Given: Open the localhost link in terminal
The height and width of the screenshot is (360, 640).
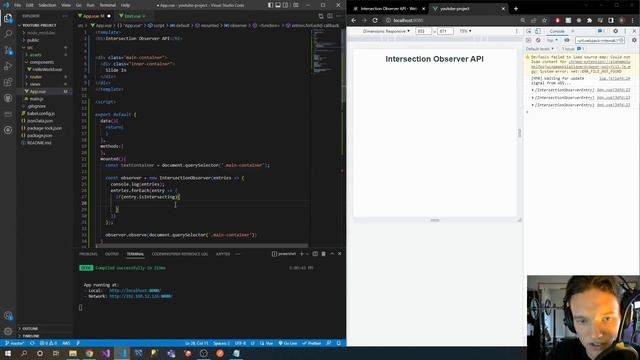Looking at the screenshot, I should point(135,291).
